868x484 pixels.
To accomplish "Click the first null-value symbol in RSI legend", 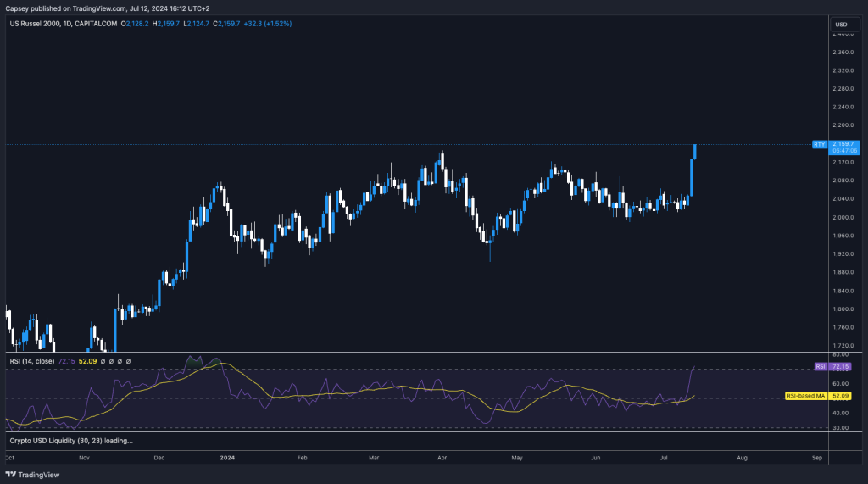I will (x=103, y=361).
